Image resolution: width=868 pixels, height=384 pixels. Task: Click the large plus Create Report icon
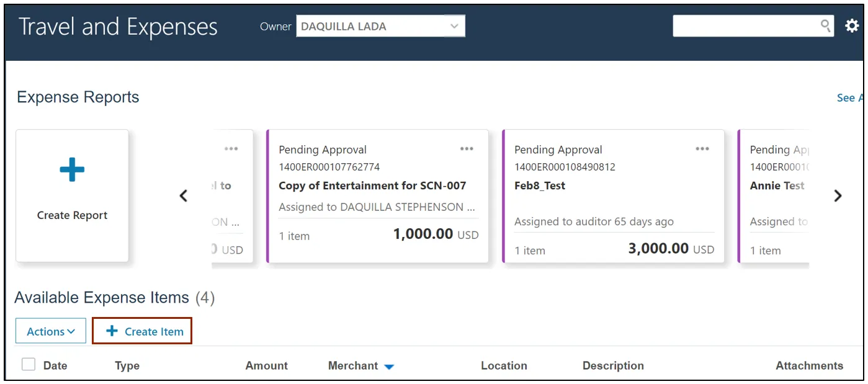click(72, 170)
